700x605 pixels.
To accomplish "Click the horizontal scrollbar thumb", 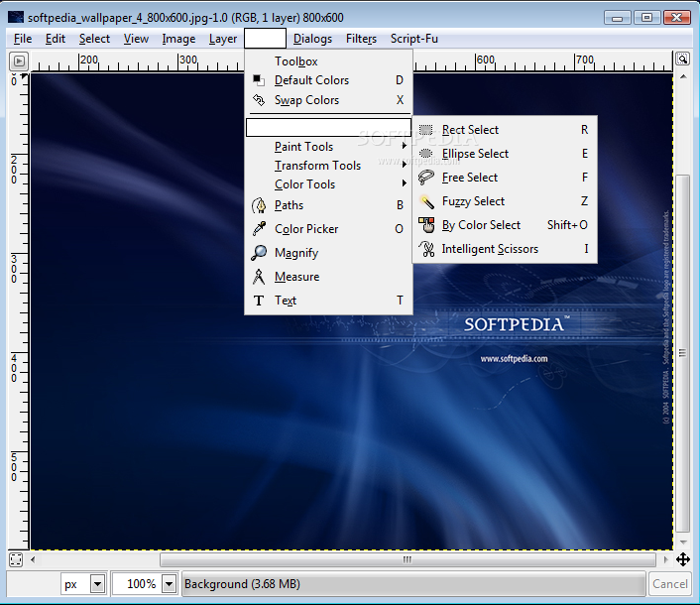I will [x=408, y=559].
